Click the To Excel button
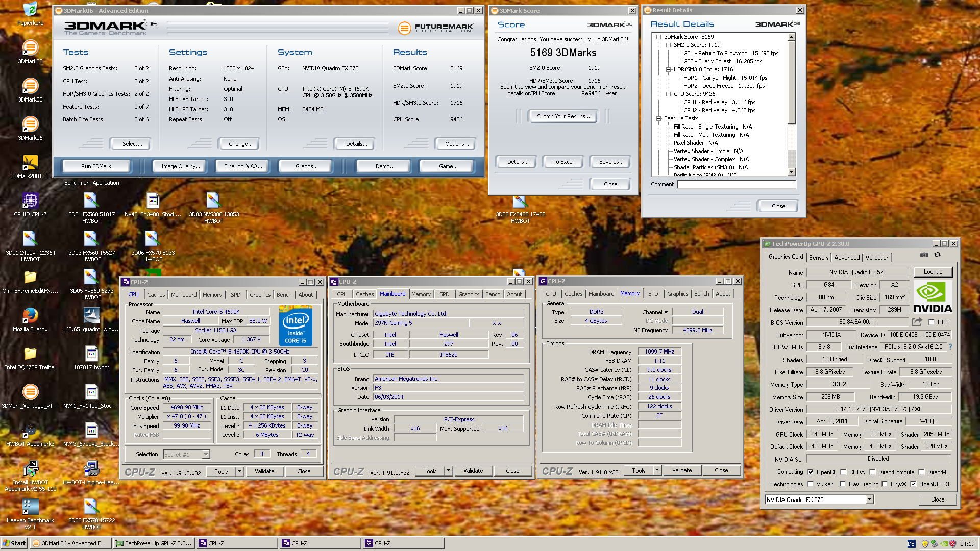 click(563, 162)
